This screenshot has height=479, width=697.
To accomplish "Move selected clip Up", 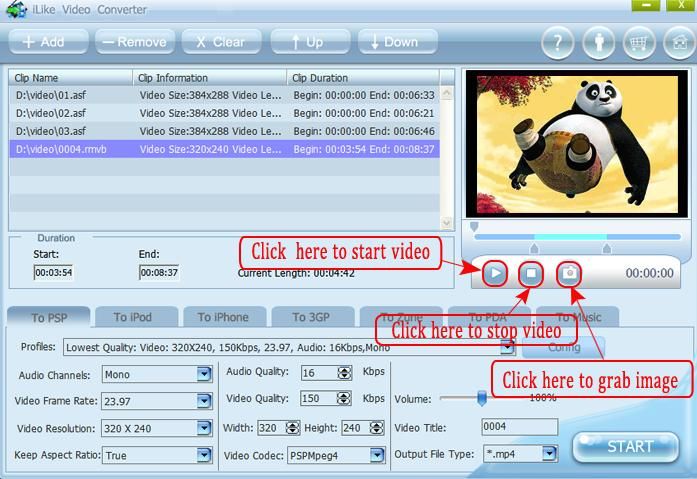I will tap(310, 42).
